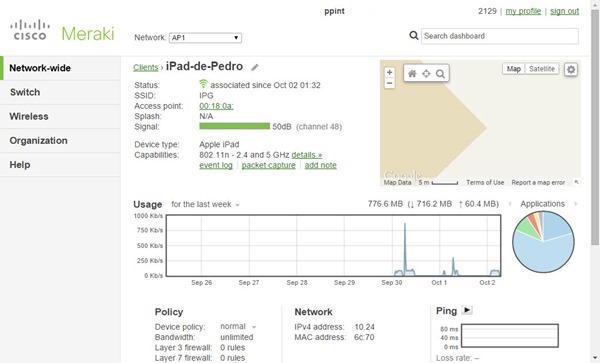The height and width of the screenshot is (363, 600).
Task: Click Map Data label on map
Action: tap(397, 182)
